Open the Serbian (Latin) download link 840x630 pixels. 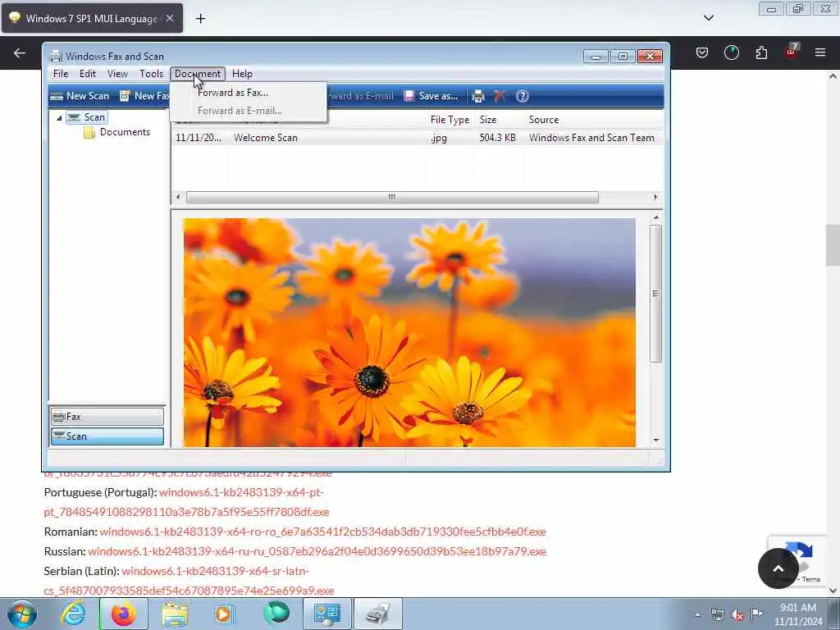(189, 581)
